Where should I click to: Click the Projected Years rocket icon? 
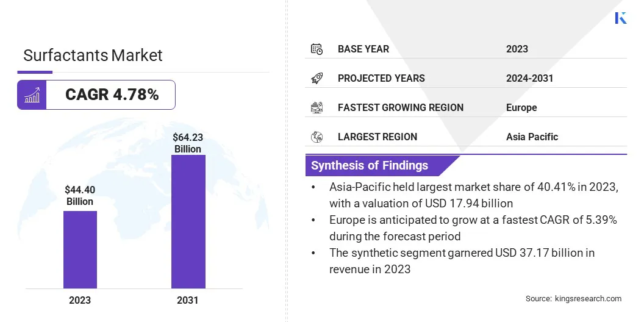click(x=317, y=78)
